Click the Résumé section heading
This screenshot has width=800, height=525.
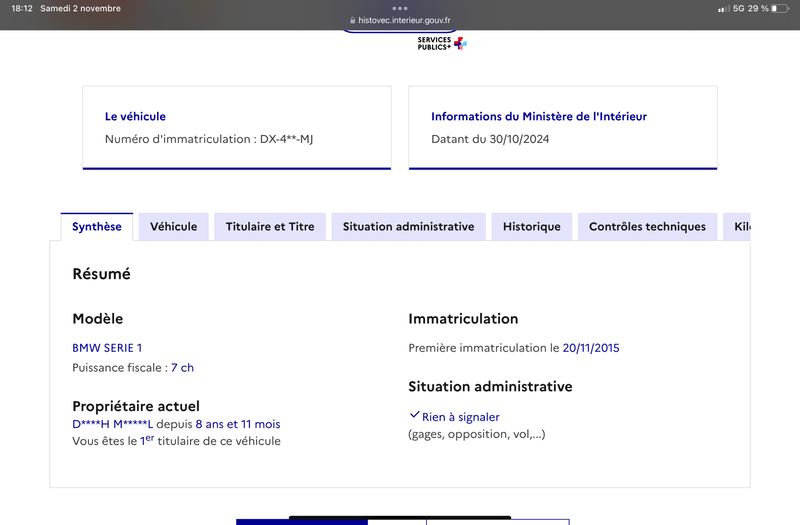[102, 274]
